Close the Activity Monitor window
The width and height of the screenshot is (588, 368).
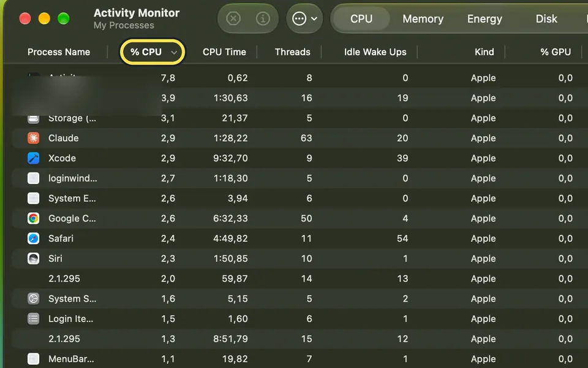coord(25,18)
